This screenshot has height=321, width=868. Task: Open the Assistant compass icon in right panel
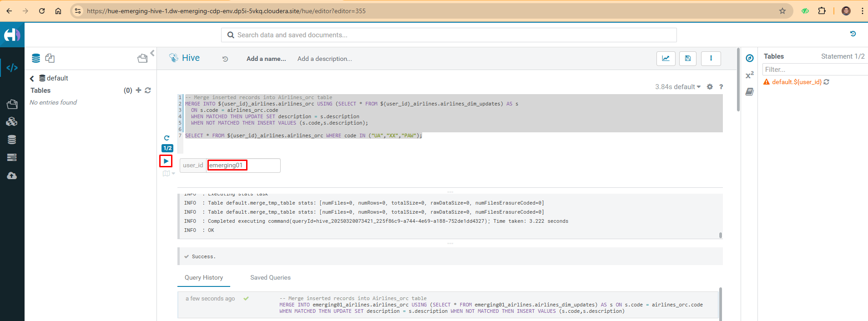pyautogui.click(x=750, y=58)
